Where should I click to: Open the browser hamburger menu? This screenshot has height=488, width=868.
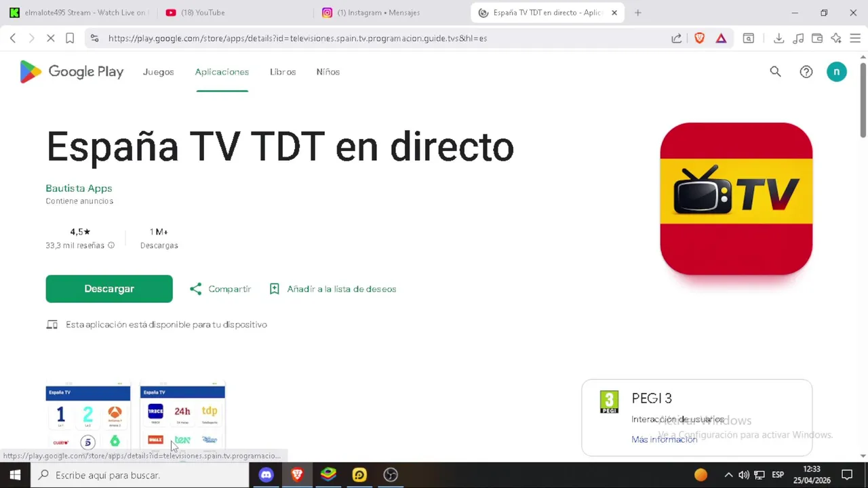click(855, 39)
